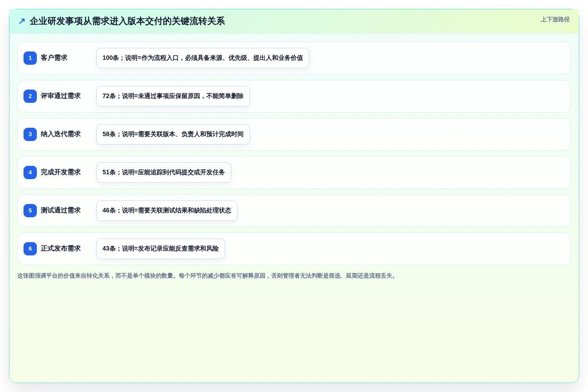Click the 51条 description box
Image resolution: width=588 pixels, height=392 pixels.
click(x=164, y=172)
